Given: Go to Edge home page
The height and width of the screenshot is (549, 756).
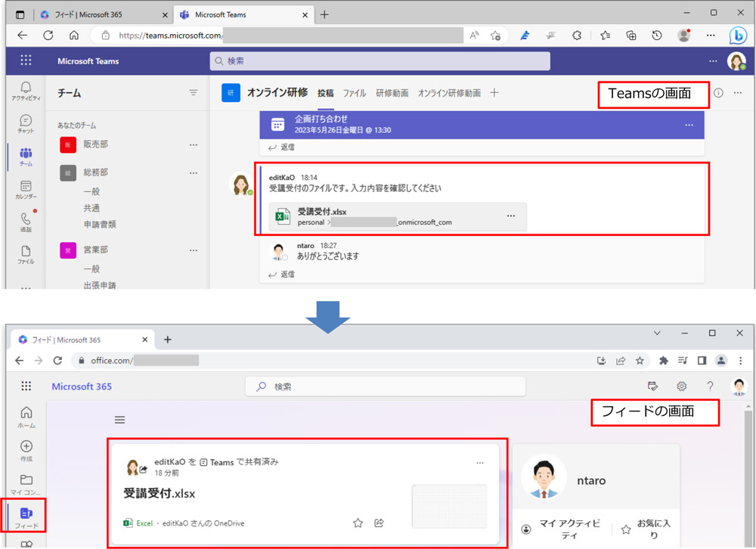Looking at the screenshot, I should coord(74,35).
